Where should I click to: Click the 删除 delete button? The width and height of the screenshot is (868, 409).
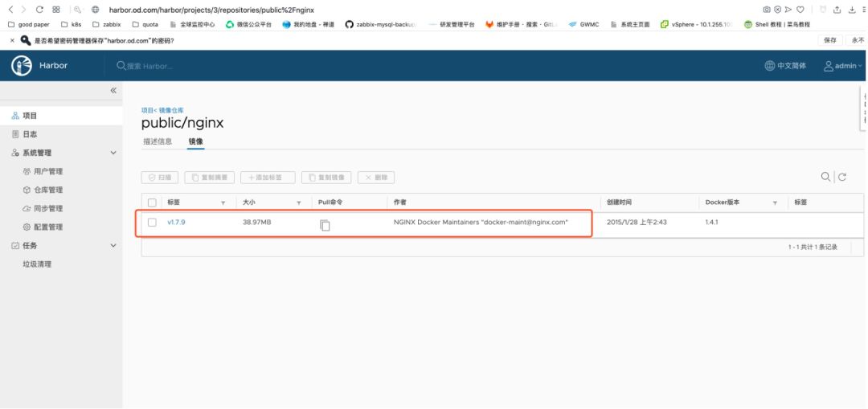[x=376, y=178]
